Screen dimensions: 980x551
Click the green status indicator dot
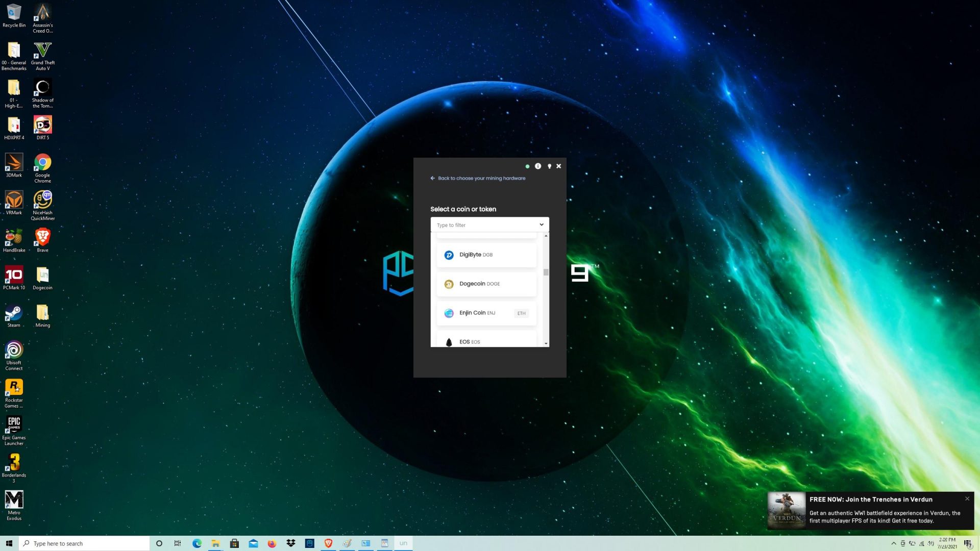click(x=527, y=166)
